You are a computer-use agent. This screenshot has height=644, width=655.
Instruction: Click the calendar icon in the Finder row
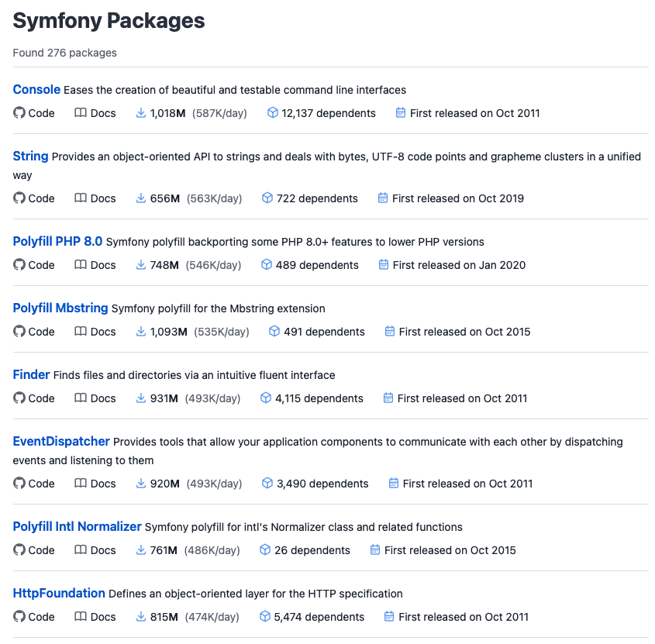click(388, 398)
